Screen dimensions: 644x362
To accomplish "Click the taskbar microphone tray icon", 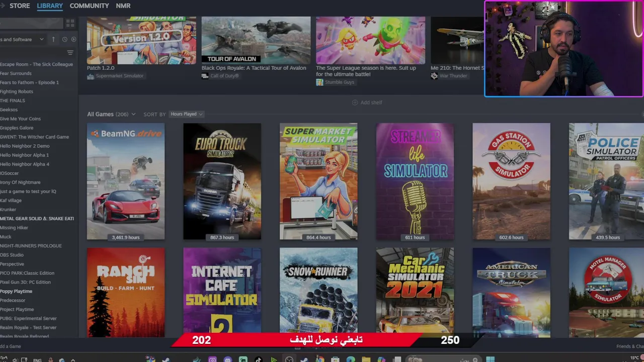I will (x=50, y=360).
